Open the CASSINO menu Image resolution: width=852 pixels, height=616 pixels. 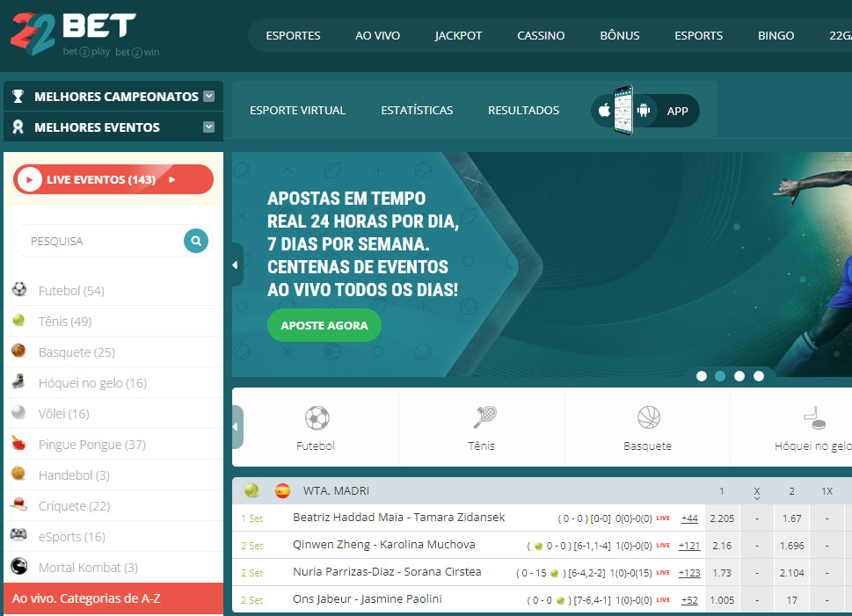coord(541,36)
